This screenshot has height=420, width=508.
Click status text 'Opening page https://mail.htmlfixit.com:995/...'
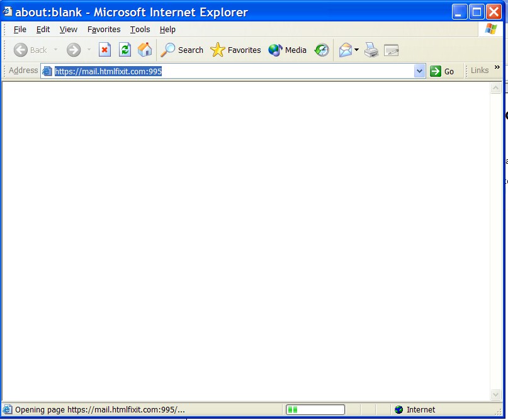pos(100,410)
